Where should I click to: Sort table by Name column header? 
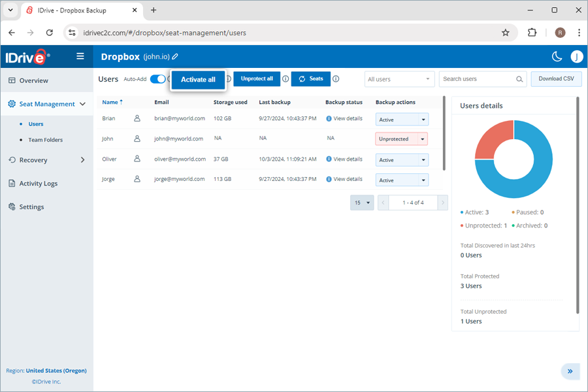(x=112, y=102)
